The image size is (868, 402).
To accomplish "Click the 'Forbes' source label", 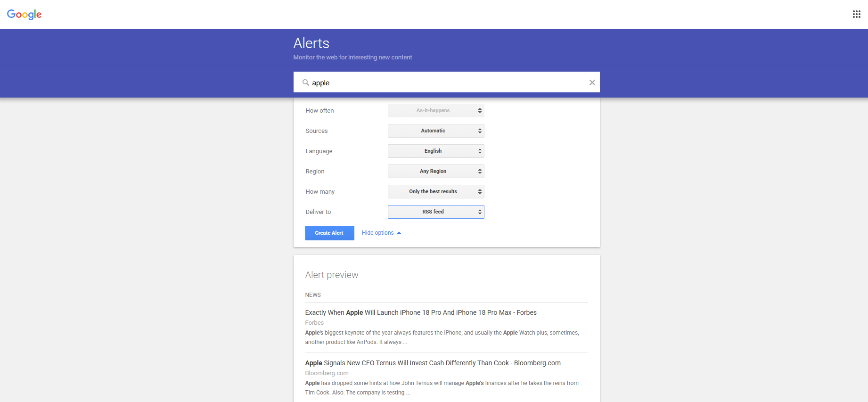I will pos(314,323).
